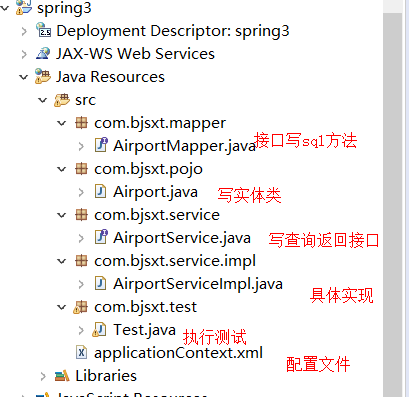Select the com.bjsxt.mapper package name
This screenshot has width=409, height=397.
click(160, 123)
